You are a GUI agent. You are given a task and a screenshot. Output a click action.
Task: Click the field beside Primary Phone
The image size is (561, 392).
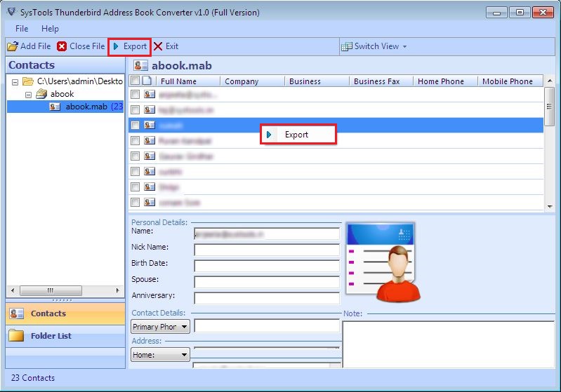point(267,326)
